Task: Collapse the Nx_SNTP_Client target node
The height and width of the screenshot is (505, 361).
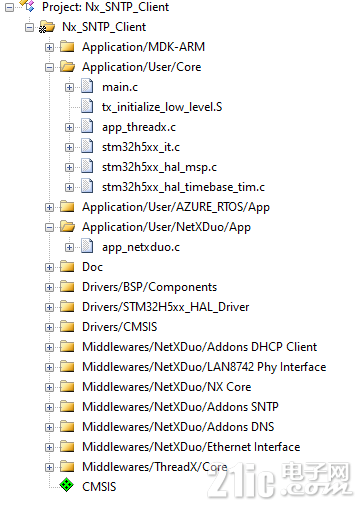Action: (x=29, y=27)
